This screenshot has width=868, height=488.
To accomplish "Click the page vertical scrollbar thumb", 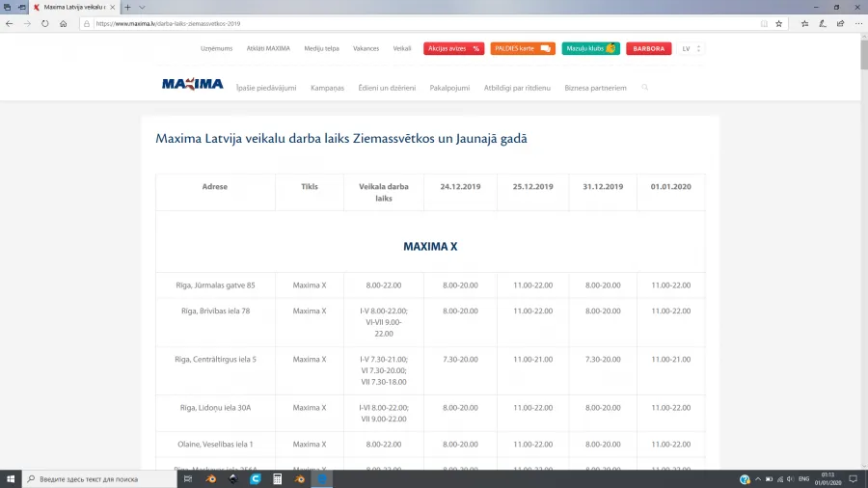I will [x=864, y=54].
